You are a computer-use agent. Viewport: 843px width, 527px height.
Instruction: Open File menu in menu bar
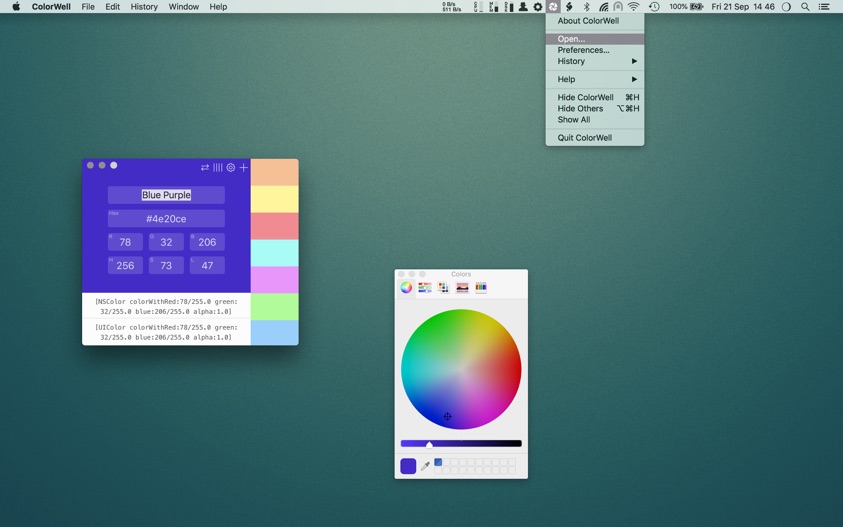[88, 6]
